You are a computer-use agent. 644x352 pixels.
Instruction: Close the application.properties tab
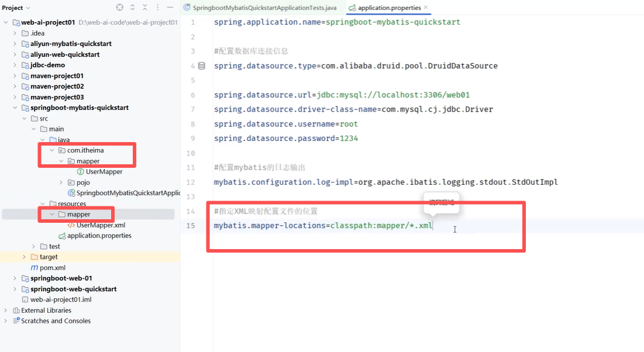pyautogui.click(x=425, y=8)
